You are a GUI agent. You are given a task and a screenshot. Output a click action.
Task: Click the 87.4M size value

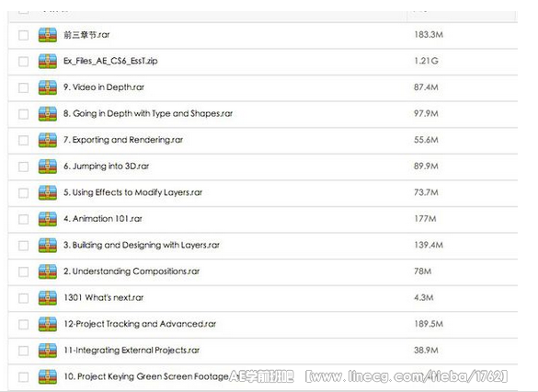click(x=426, y=87)
